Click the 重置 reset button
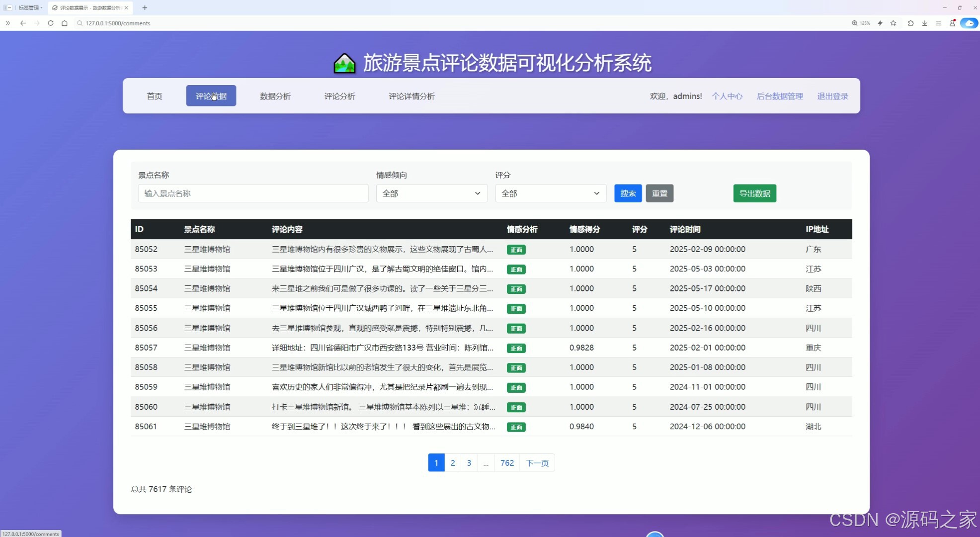The width and height of the screenshot is (980, 537). coord(659,193)
